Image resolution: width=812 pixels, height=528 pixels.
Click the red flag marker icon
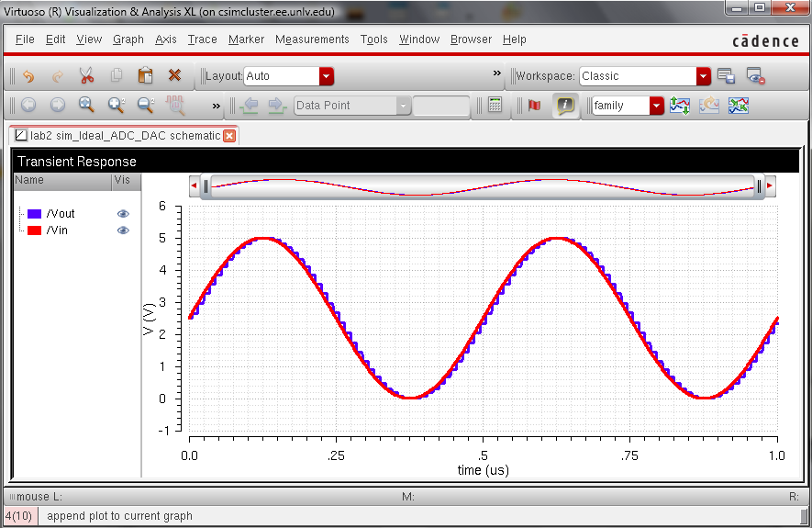[535, 106]
